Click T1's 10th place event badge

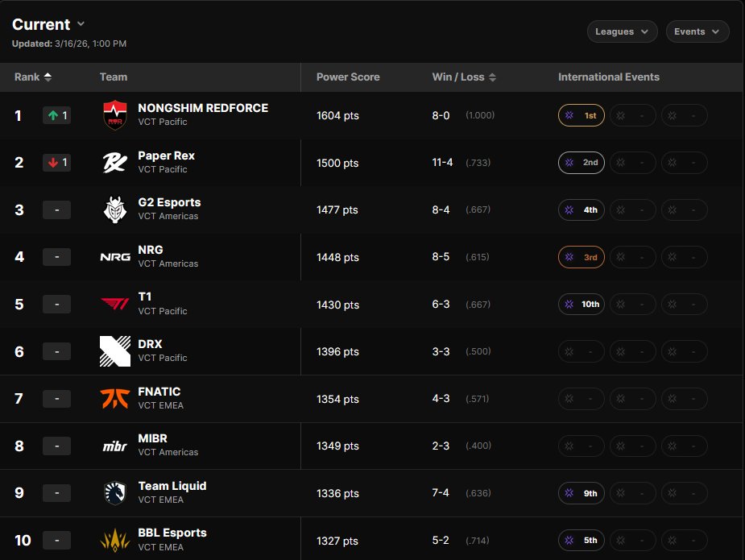pos(581,304)
